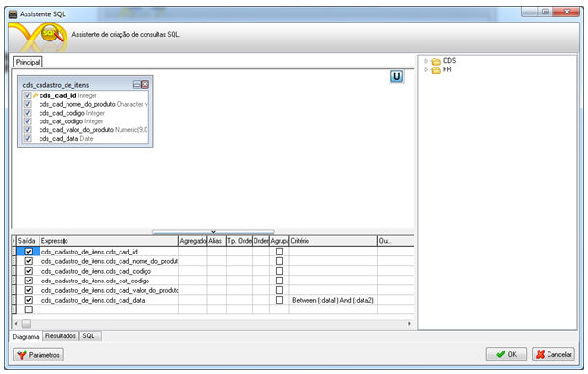Click the CDS folder icon
The height and width of the screenshot is (374, 588).
pos(436,61)
